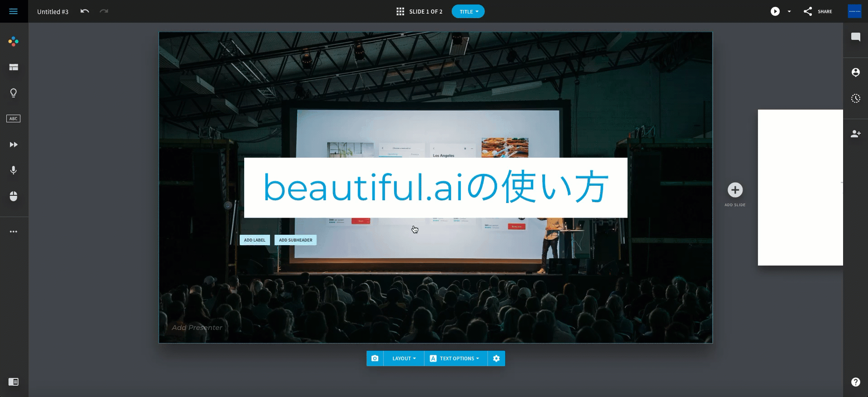Click the Untitled #3 presentation name
Viewport: 868px width, 397px height.
coord(53,12)
